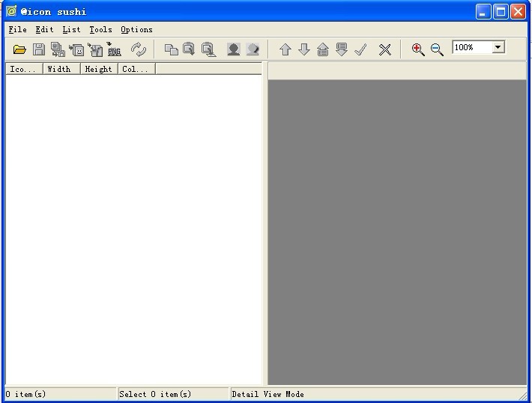Click the move to bottom icon

point(342,49)
